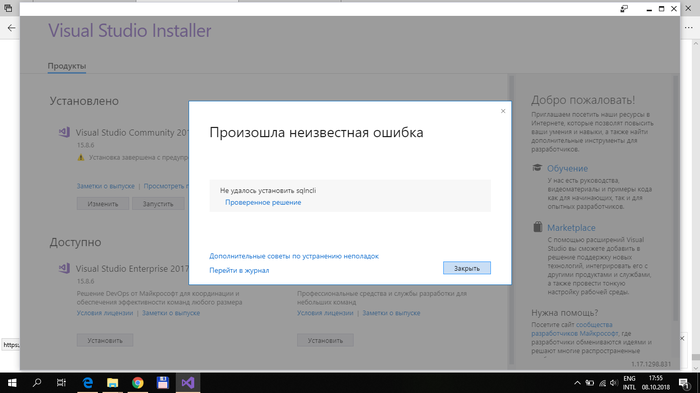Click the volume icon in system tray
Image resolution: width=700 pixels, height=393 pixels.
tap(614, 383)
